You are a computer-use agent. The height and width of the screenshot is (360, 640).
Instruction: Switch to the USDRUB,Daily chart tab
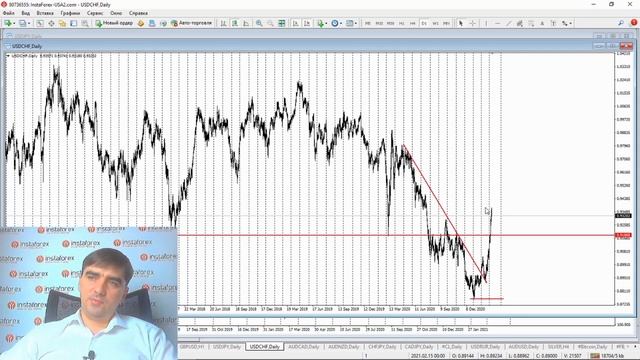tap(485, 347)
